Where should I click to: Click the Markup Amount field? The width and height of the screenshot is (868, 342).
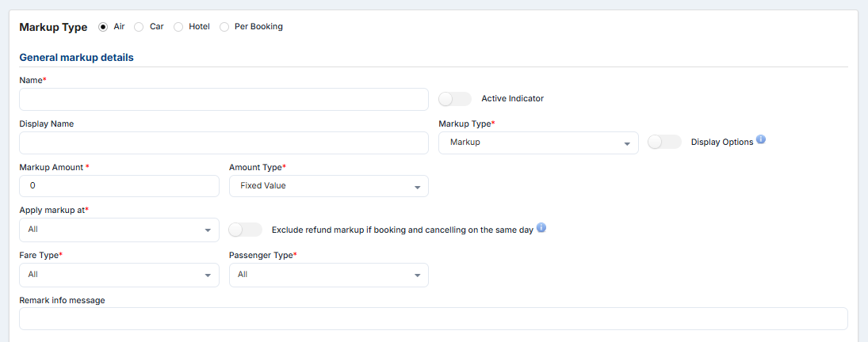coord(119,186)
